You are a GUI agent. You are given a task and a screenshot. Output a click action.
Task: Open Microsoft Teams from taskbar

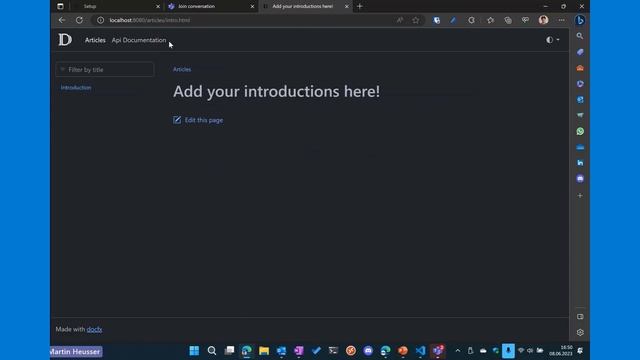tap(438, 351)
